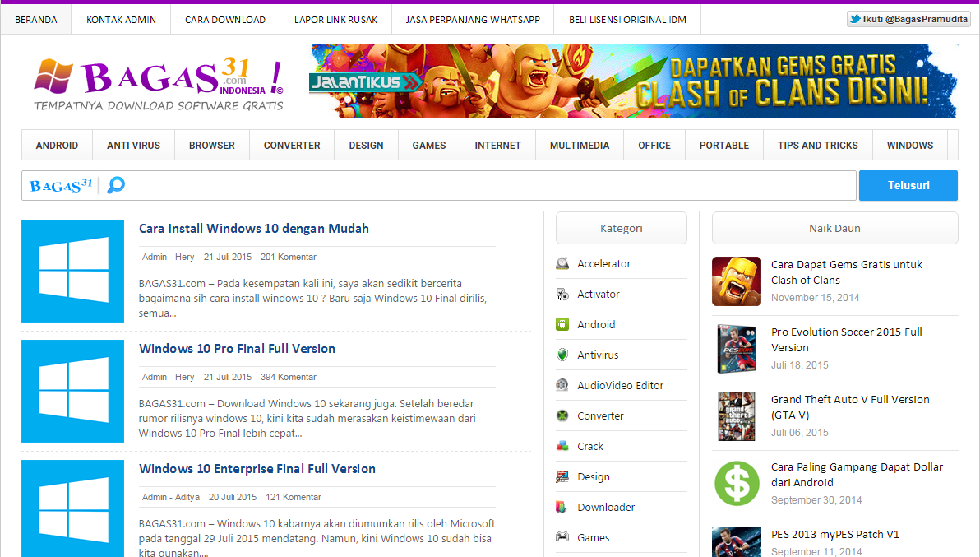The image size is (980, 557).
Task: Select the PORTABLE category tab
Action: click(x=724, y=145)
